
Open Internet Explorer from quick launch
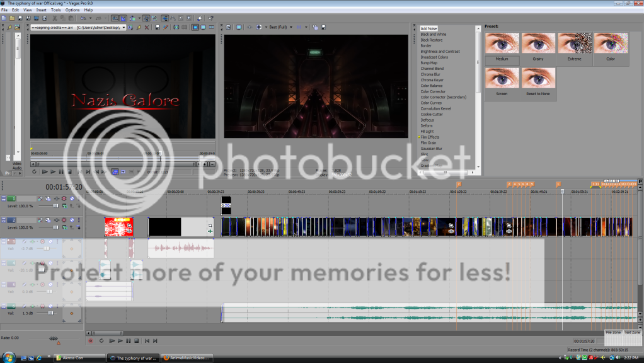click(39, 358)
